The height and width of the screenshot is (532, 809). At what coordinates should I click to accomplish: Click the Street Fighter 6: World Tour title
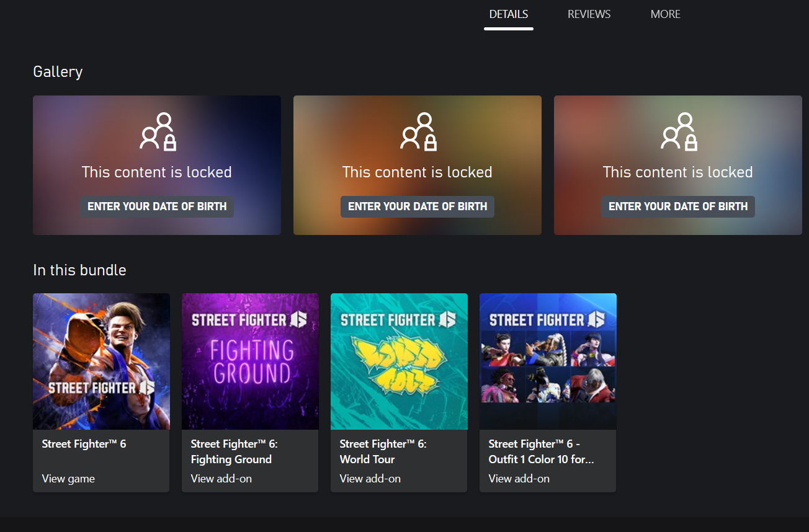click(383, 451)
